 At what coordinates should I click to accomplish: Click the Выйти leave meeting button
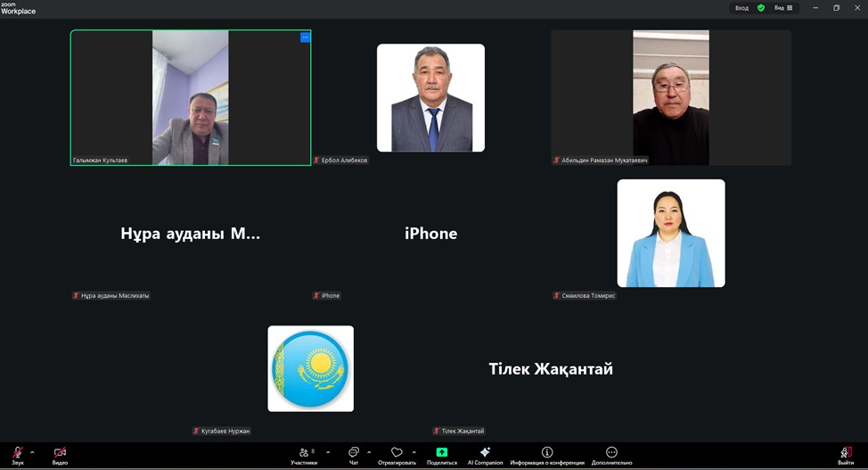[846, 454]
